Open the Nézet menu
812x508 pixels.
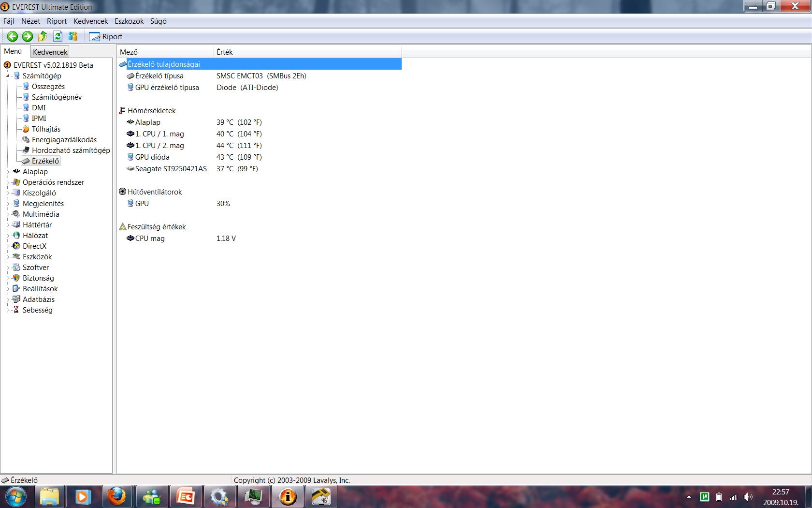(x=30, y=21)
